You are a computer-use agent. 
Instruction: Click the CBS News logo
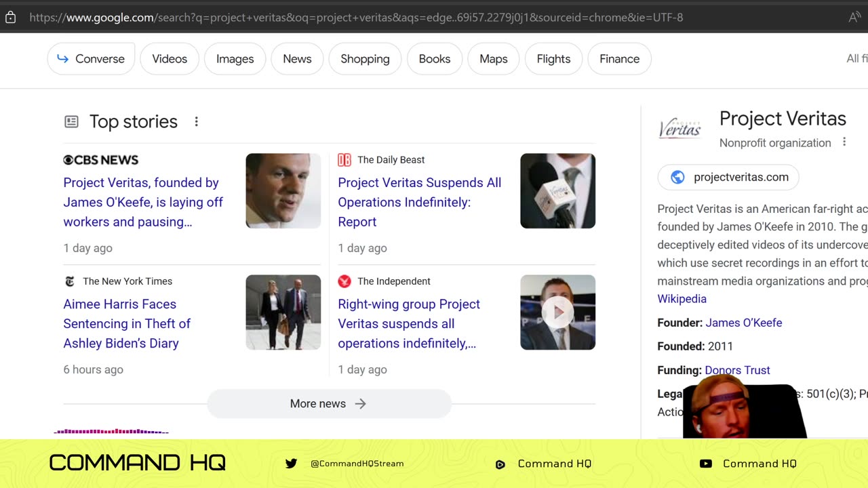[101, 160]
